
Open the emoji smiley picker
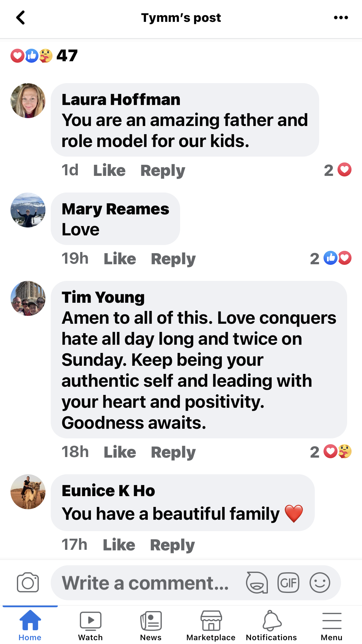[320, 582]
